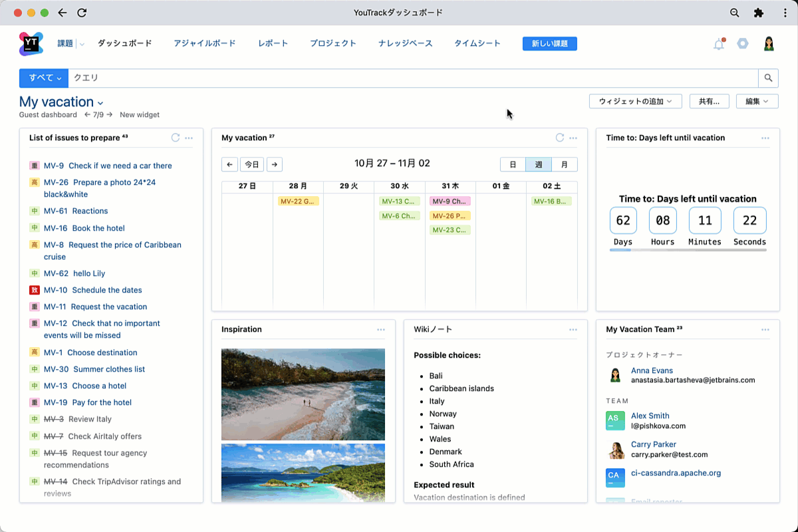Screen dimensions: 798x532
Task: Click the browser extensions puzzle icon
Action: (759, 13)
